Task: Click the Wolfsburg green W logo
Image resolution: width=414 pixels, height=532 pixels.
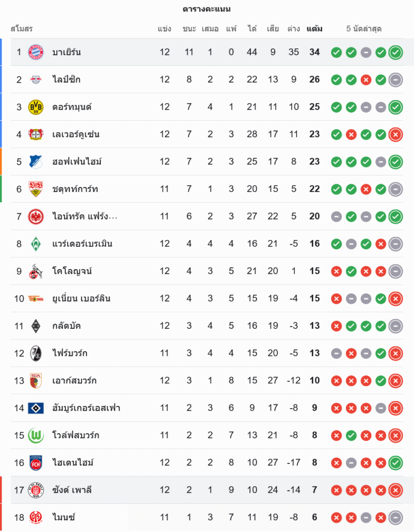Action: [x=36, y=436]
